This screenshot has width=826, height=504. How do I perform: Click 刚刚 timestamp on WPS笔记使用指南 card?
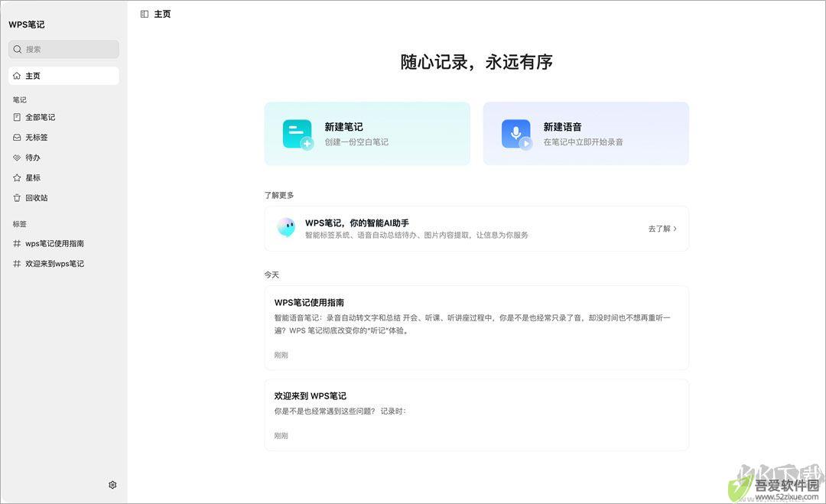coord(281,355)
